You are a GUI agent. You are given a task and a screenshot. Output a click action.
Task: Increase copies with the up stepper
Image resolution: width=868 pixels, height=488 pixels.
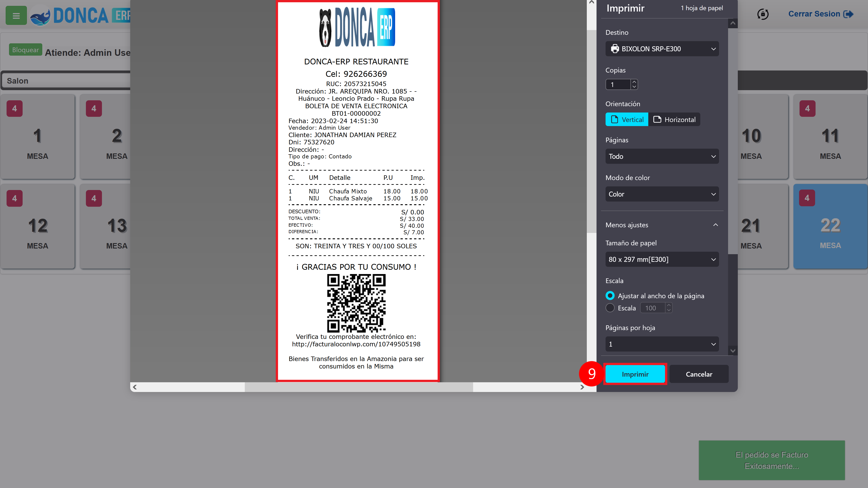tap(634, 82)
